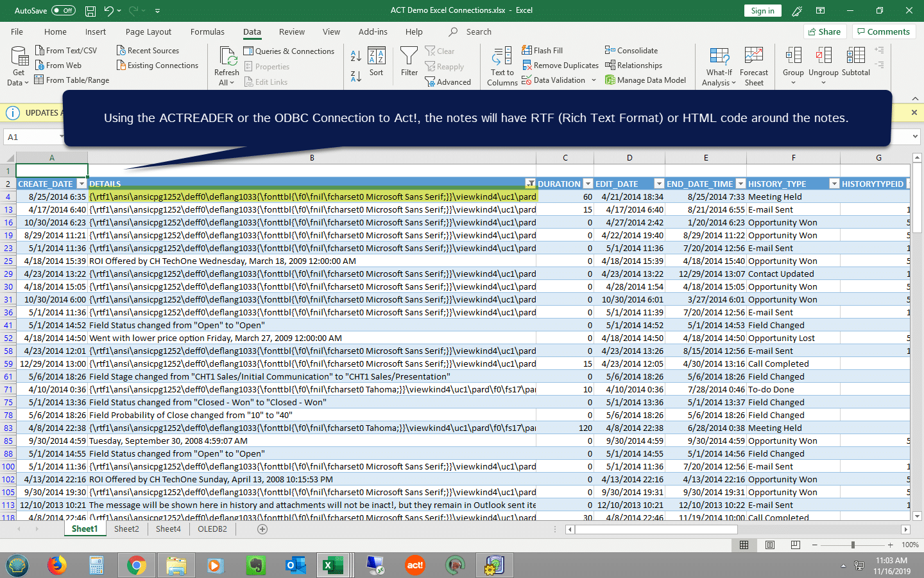Switch to the Insert ribbon tab
The height and width of the screenshot is (578, 924).
click(x=96, y=32)
